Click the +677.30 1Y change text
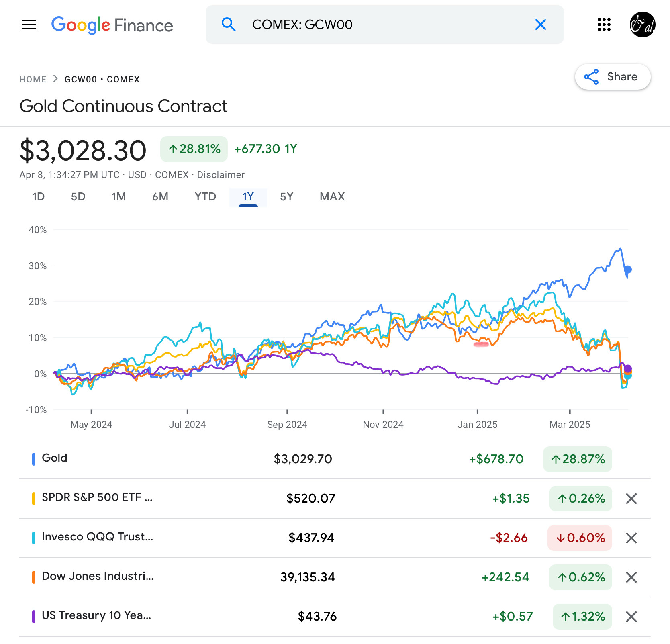Viewport: 670px width, 644px height. click(266, 149)
